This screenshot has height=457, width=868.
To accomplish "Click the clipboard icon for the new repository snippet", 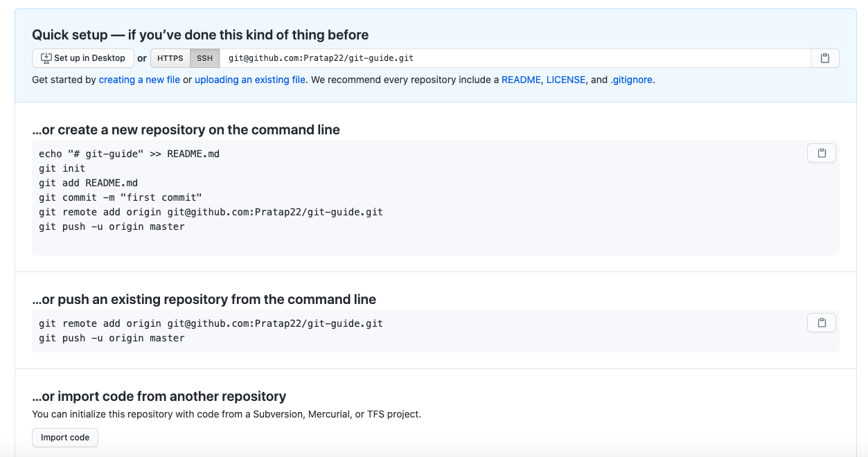I will point(821,153).
